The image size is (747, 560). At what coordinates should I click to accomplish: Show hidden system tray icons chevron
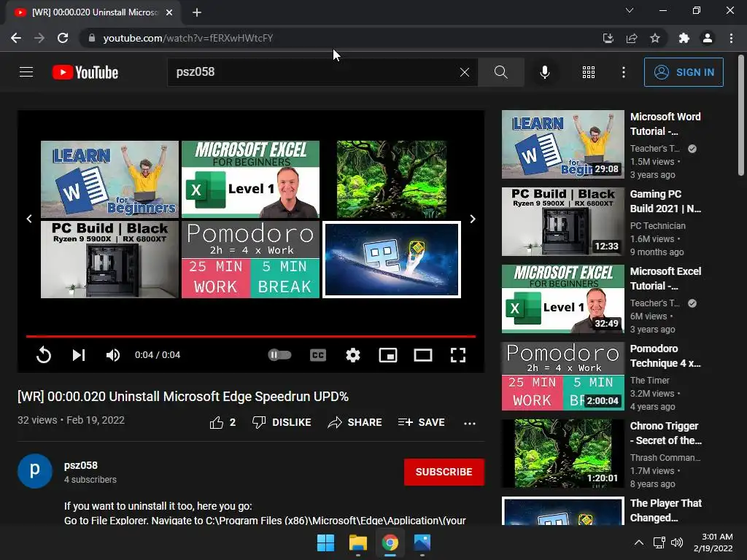[639, 542]
